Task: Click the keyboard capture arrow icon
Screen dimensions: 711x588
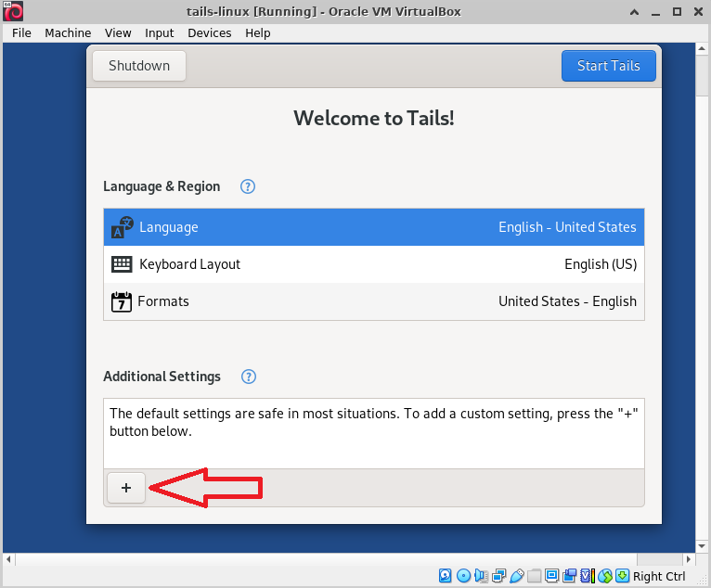Action: pos(623,576)
